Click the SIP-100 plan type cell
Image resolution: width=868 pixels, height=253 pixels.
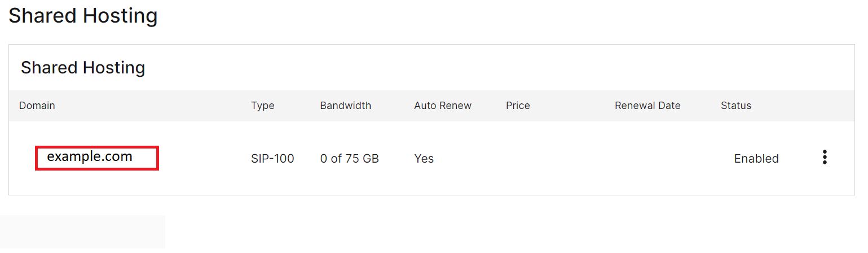point(272,159)
